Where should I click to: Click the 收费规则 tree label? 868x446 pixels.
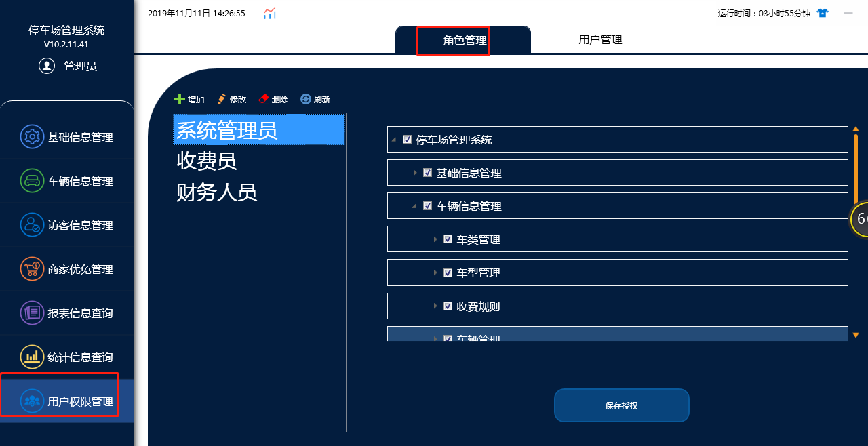pos(478,306)
